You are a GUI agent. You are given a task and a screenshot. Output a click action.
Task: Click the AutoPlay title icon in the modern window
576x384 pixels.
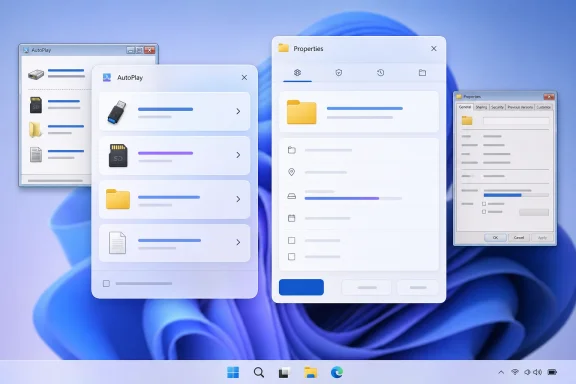coord(107,78)
